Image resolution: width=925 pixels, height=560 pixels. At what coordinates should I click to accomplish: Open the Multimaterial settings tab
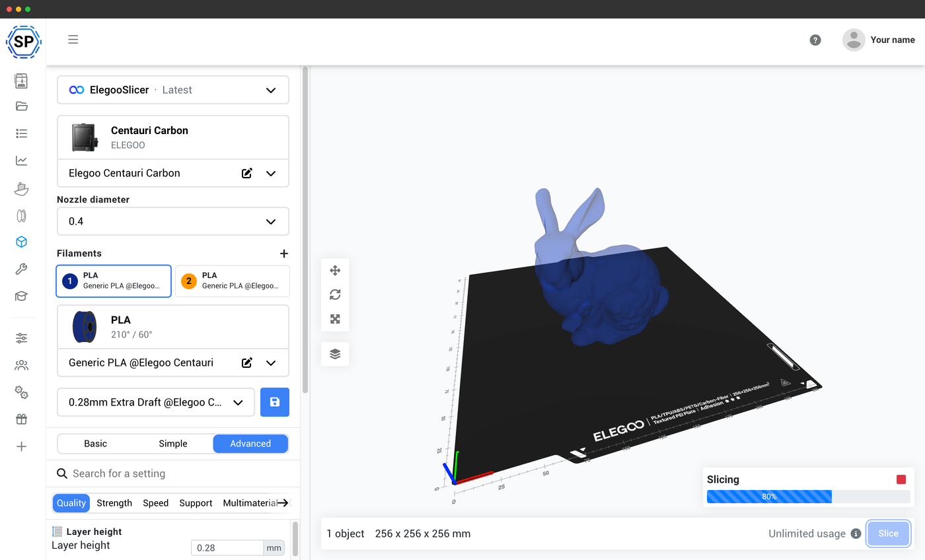point(250,503)
